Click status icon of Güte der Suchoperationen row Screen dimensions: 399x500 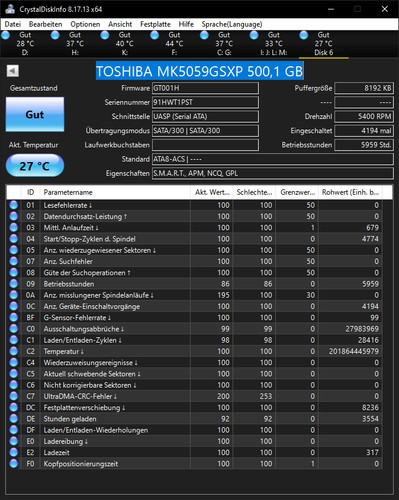click(x=14, y=272)
